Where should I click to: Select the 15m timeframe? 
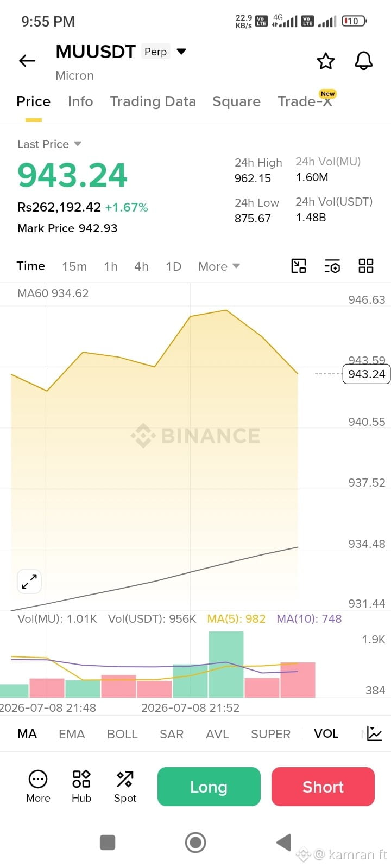click(74, 266)
